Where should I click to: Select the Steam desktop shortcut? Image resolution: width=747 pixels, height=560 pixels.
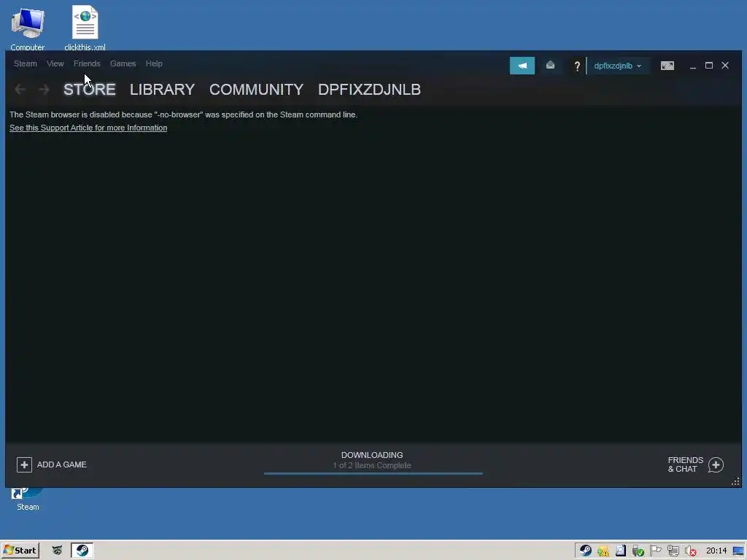(28, 499)
